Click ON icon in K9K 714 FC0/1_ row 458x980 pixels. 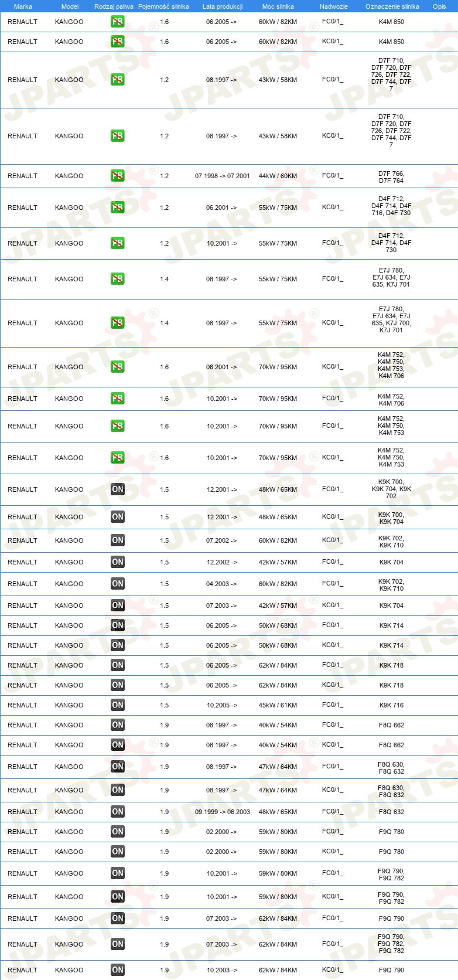(x=118, y=625)
